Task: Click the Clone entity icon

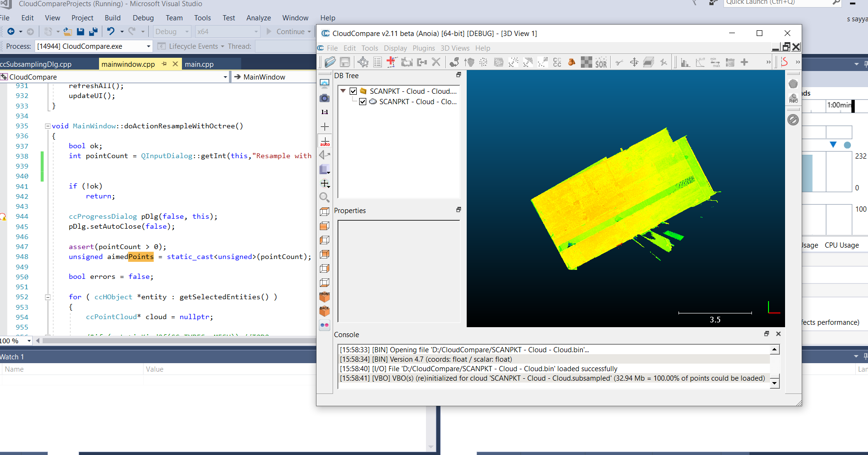Action: 407,62
